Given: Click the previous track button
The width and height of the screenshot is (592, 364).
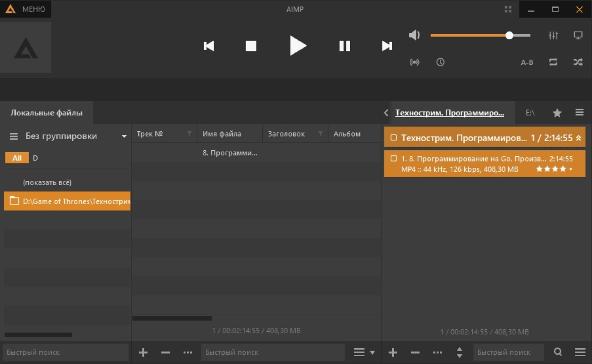Looking at the screenshot, I should pos(209,46).
